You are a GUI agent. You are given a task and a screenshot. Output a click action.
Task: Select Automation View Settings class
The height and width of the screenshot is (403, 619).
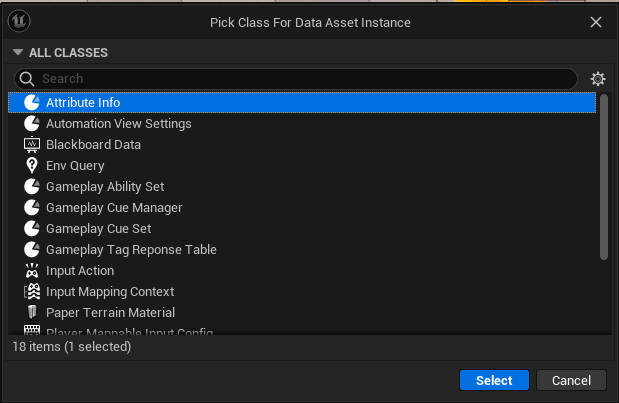[118, 123]
